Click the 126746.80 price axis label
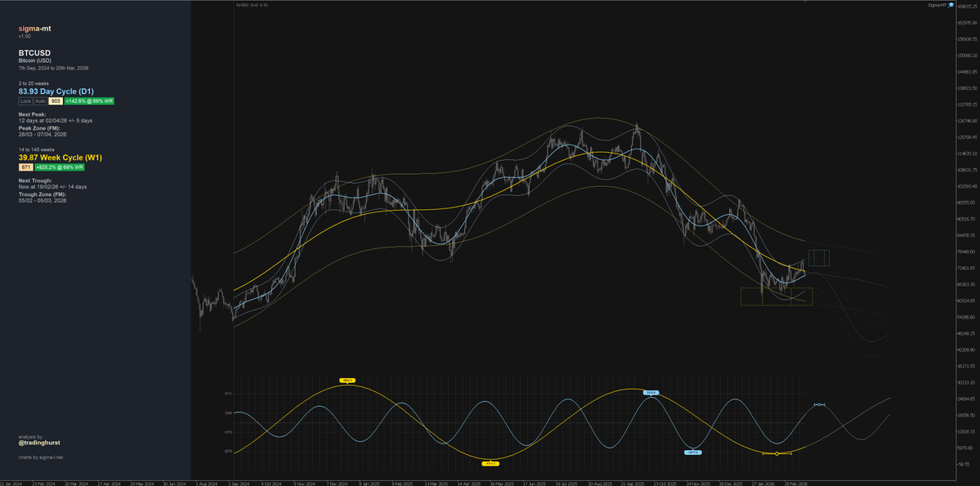Image resolution: width=980 pixels, height=486 pixels. point(968,121)
